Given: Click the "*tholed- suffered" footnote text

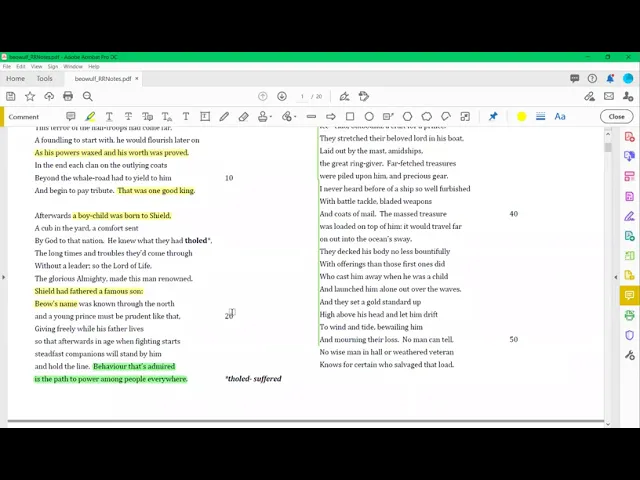Looking at the screenshot, I should 253,379.
